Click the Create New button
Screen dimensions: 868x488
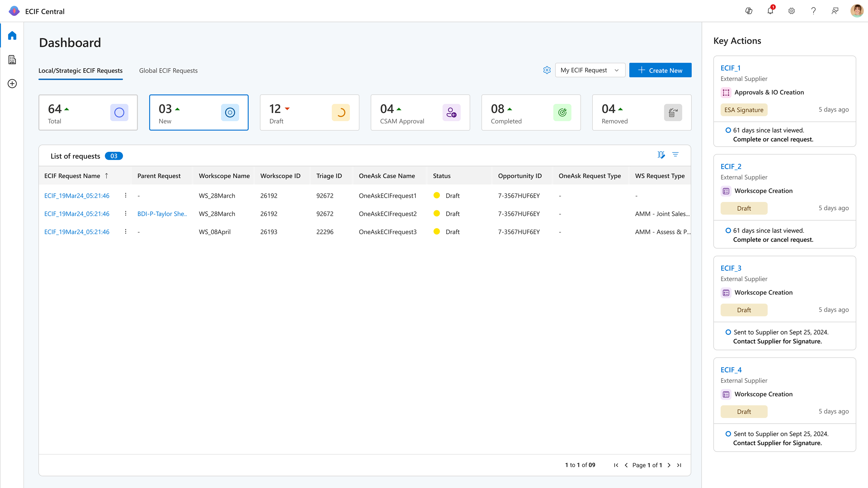pyautogui.click(x=660, y=70)
